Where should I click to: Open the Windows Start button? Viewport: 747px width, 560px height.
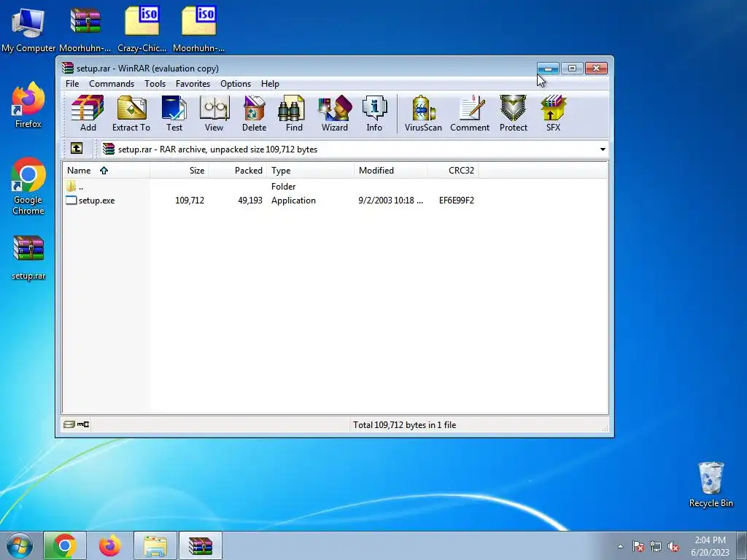pyautogui.click(x=20, y=545)
